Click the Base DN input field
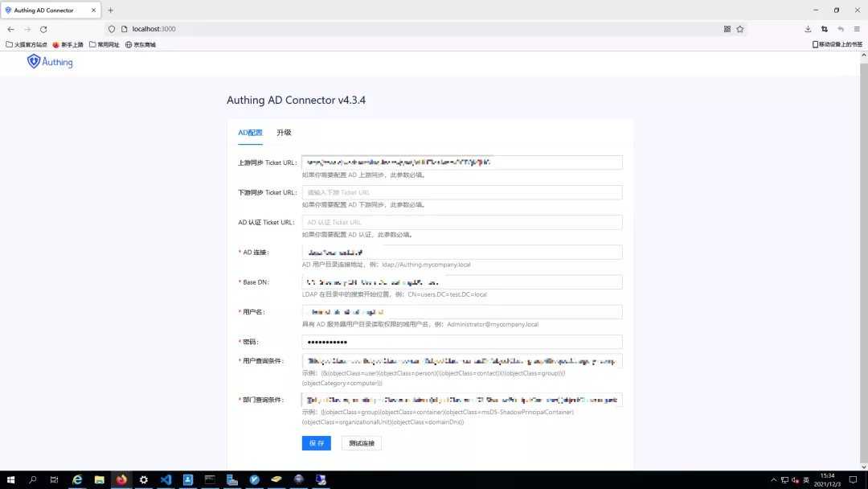Image resolution: width=868 pixels, height=489 pixels. coord(461,281)
